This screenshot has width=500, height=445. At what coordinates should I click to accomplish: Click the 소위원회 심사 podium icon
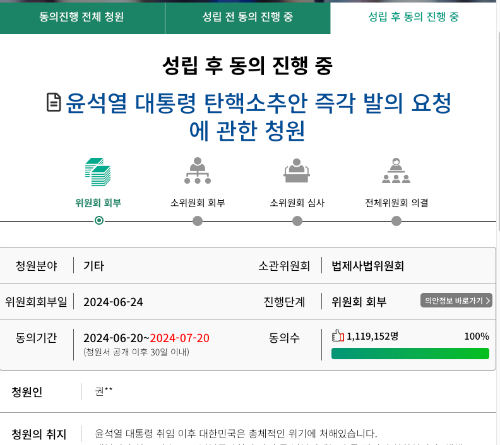coord(297,171)
